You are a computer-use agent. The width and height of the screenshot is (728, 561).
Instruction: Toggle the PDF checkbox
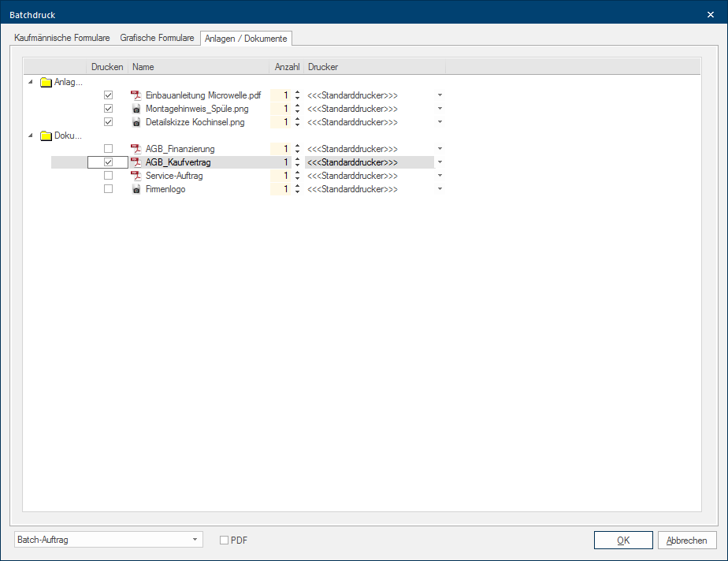pos(224,540)
